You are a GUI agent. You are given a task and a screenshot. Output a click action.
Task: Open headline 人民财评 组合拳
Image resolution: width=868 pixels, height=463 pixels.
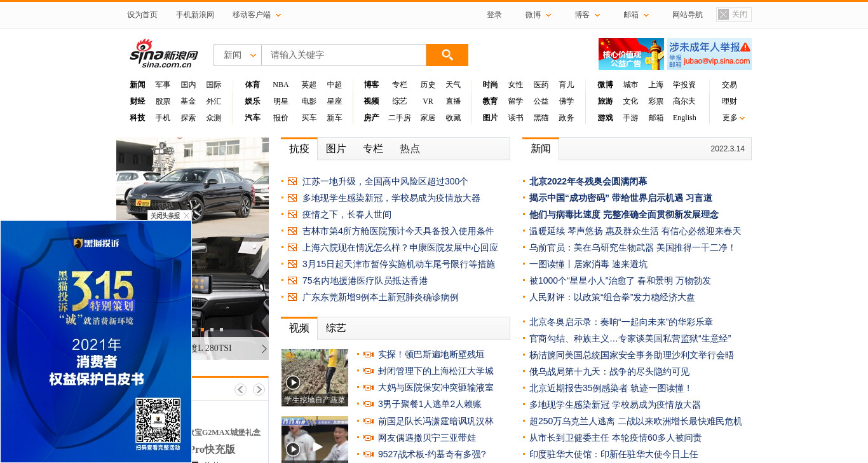pyautogui.click(x=612, y=297)
